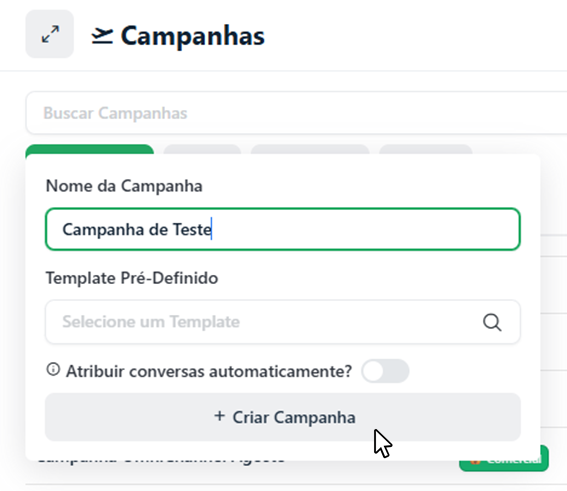Screen dimensions: 567x491
Task: Focus the Buscar Campanhas search field
Action: point(297,113)
